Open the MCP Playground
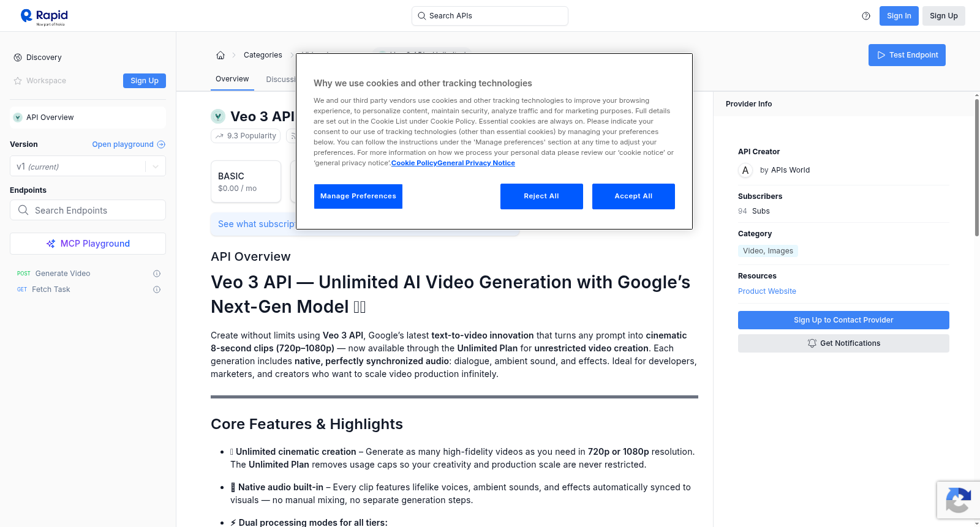 [x=88, y=244]
